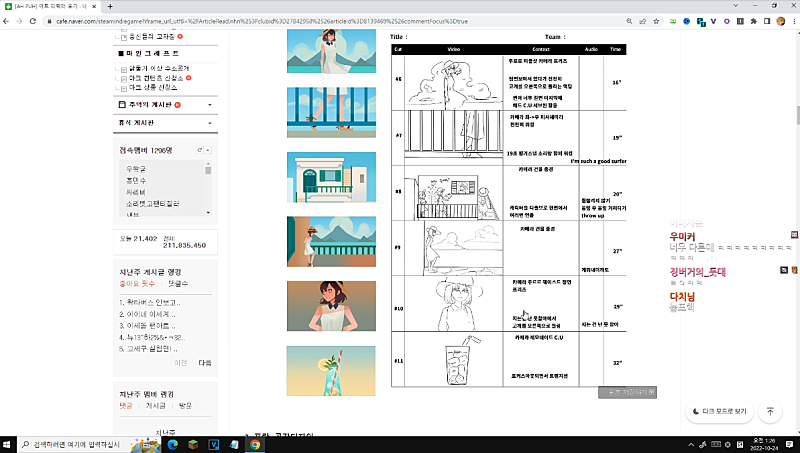Open the teal S extension icon
Viewport: 800px width, 453px height.
coord(701,22)
